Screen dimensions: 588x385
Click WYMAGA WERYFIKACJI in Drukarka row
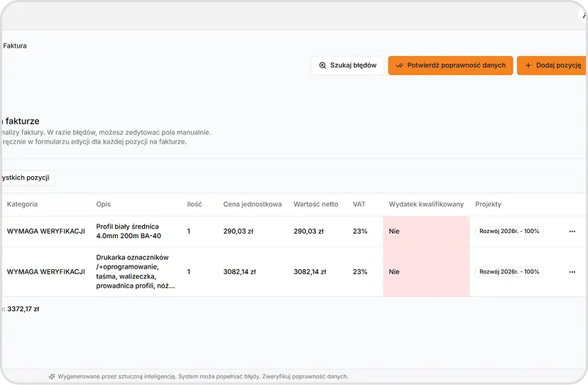pyautogui.click(x=45, y=271)
